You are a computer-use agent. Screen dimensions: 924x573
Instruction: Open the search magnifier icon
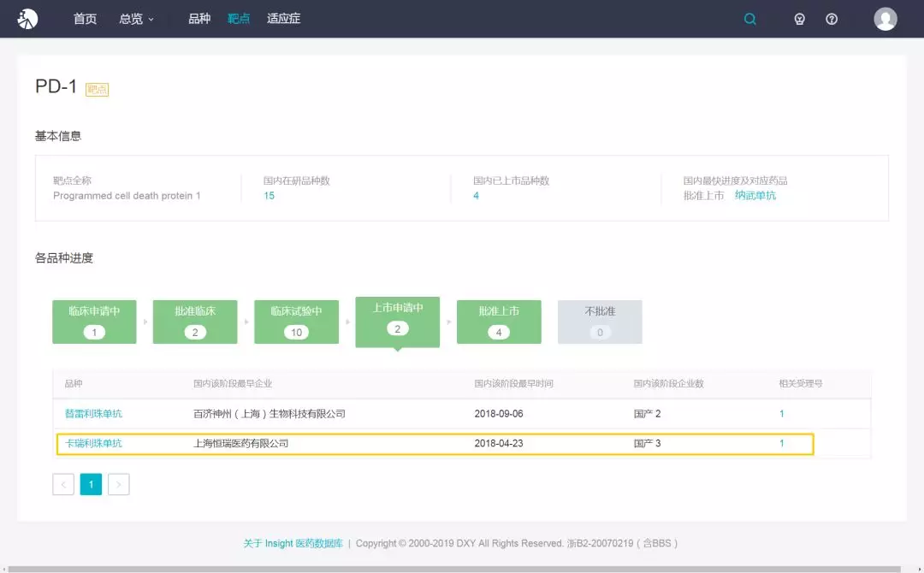[749, 19]
